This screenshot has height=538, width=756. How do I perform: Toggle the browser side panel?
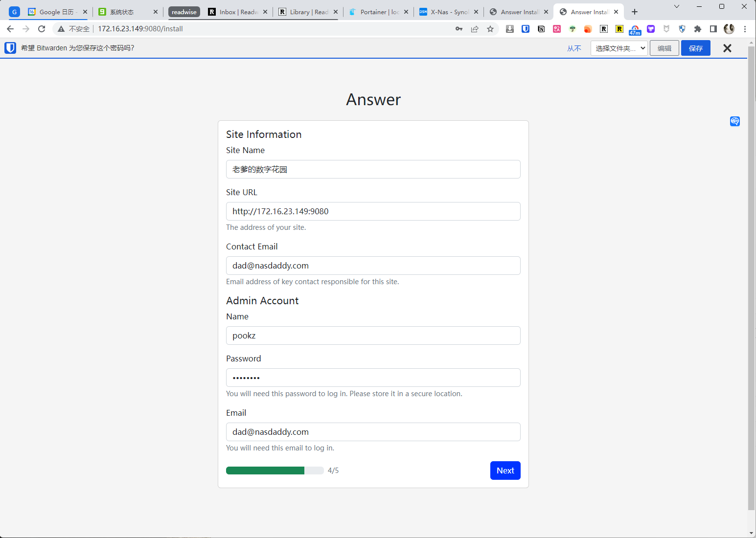713,29
